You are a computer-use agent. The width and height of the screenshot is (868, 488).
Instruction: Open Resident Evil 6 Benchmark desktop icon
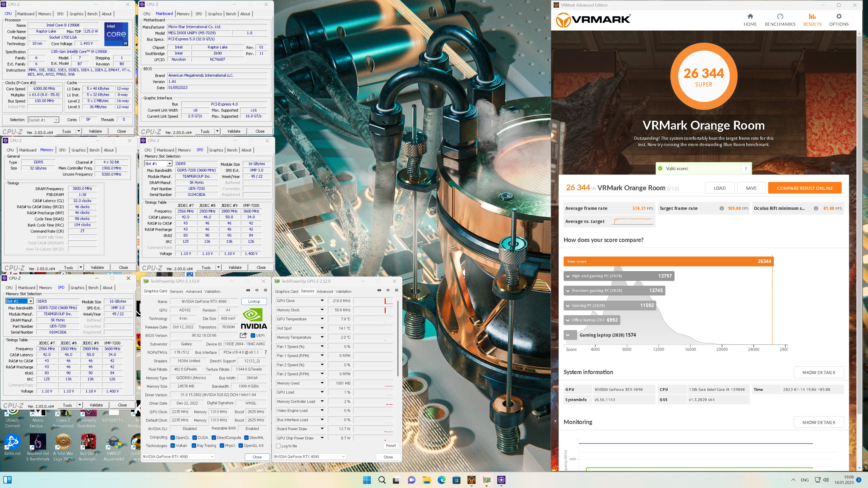click(x=38, y=447)
